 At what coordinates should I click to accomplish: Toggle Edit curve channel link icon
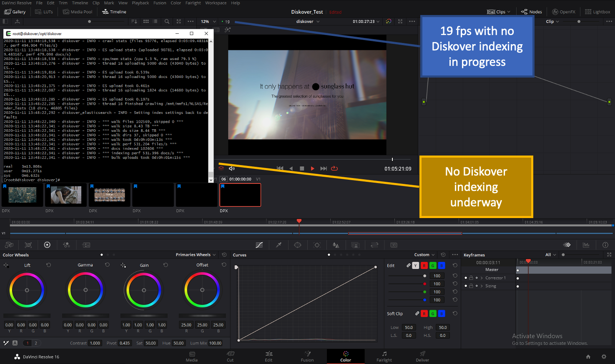(x=408, y=265)
